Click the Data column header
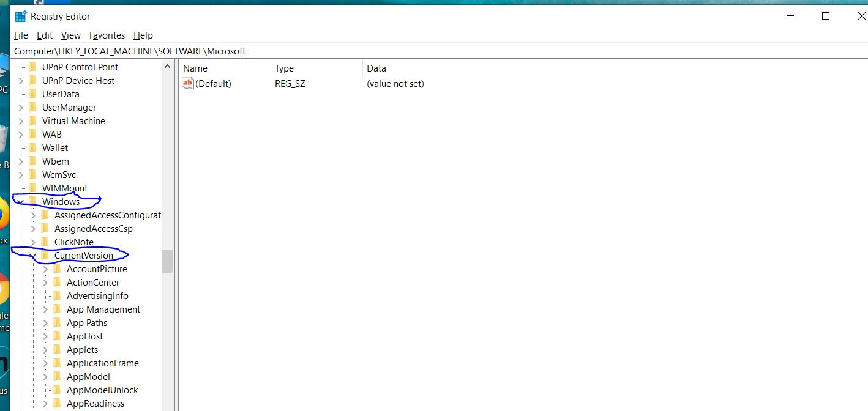 pos(473,68)
